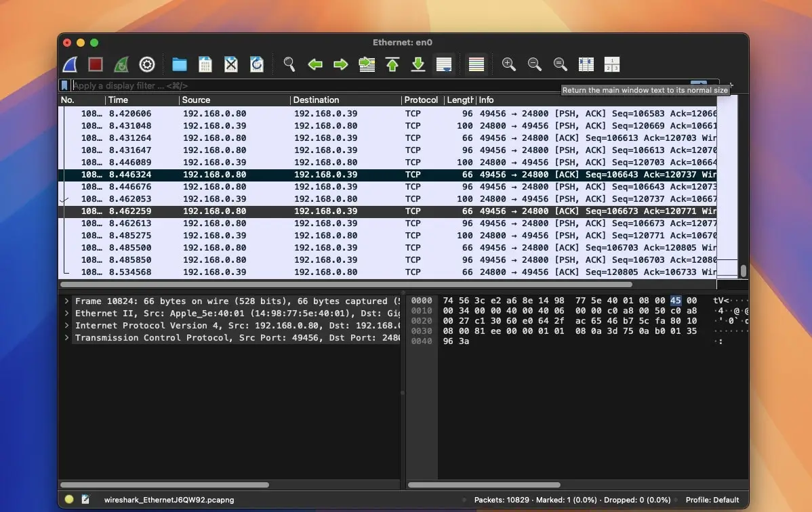Viewport: 812px width, 512px height.
Task: Select the last packet at time 8.534568
Action: tap(388, 272)
